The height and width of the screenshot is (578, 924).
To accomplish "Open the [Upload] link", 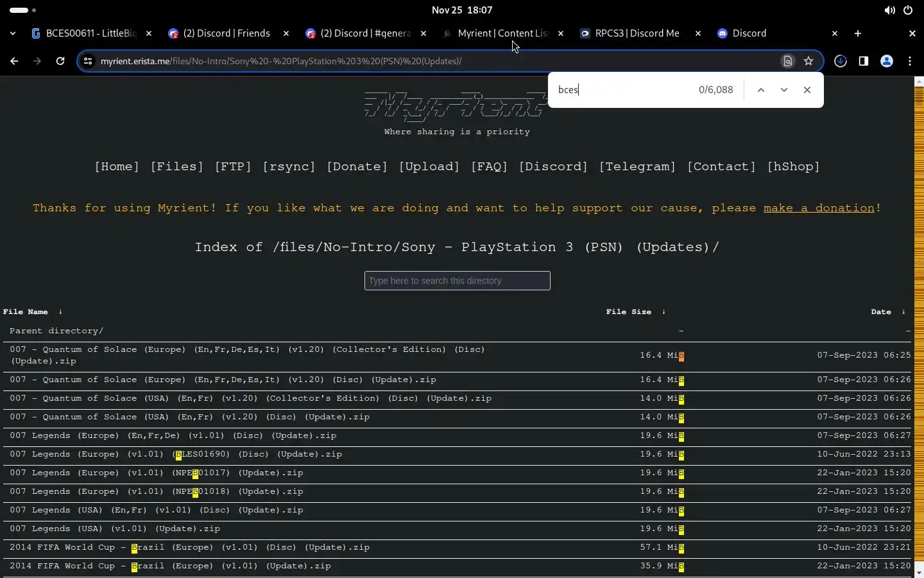I will coord(429,166).
